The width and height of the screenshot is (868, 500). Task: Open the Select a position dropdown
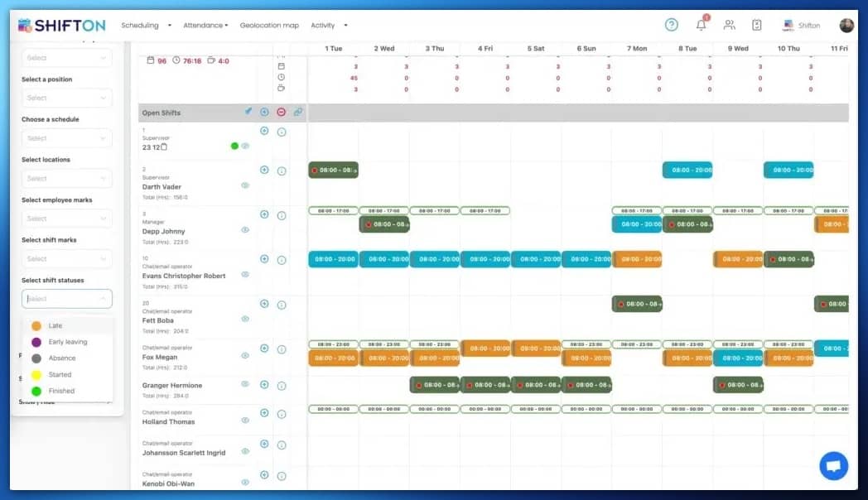pos(67,98)
